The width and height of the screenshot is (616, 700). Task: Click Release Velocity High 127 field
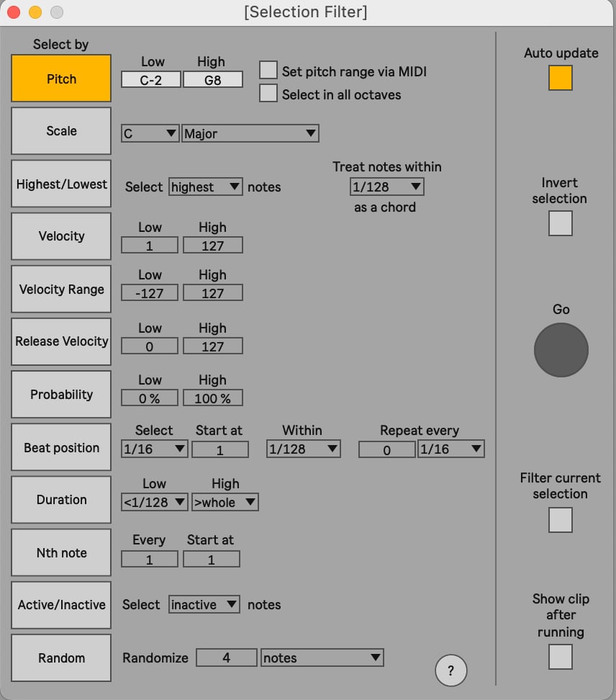[x=213, y=346]
